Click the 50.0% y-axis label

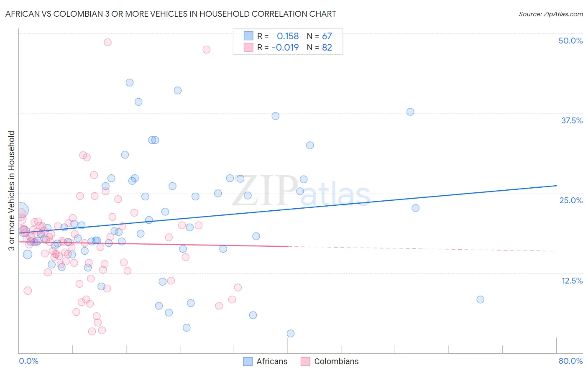[570, 41]
